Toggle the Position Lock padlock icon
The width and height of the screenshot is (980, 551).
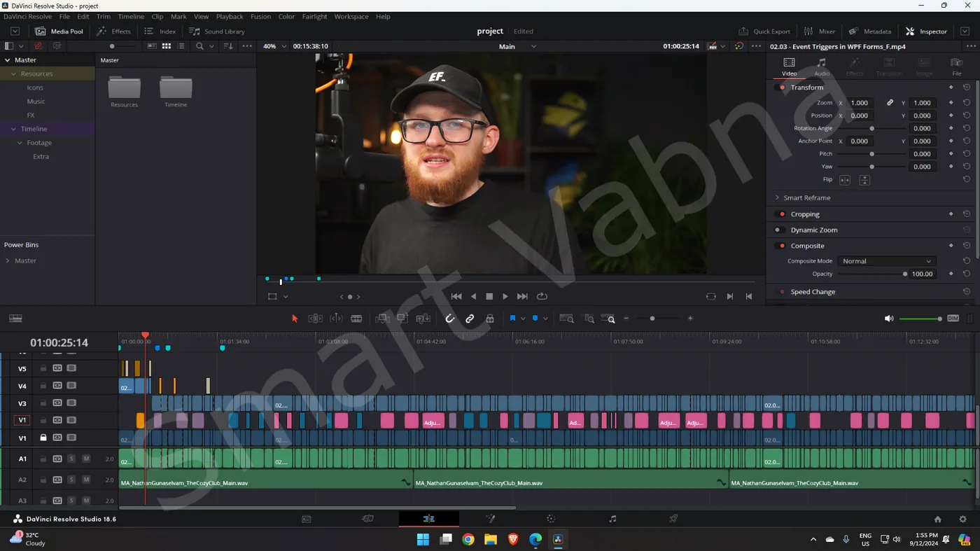(490, 319)
